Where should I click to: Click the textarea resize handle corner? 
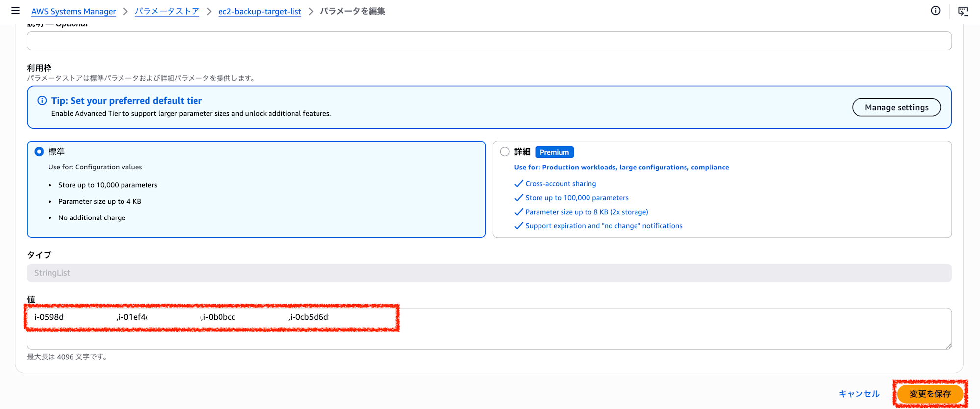click(948, 346)
